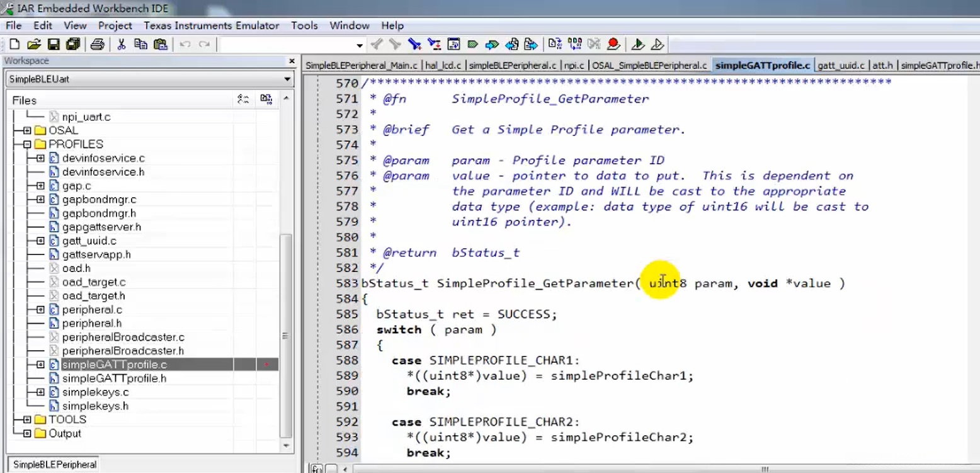Viewport: 980px width, 473px height.
Task: Click the Next Bookmark arrow icon
Action: [492, 44]
